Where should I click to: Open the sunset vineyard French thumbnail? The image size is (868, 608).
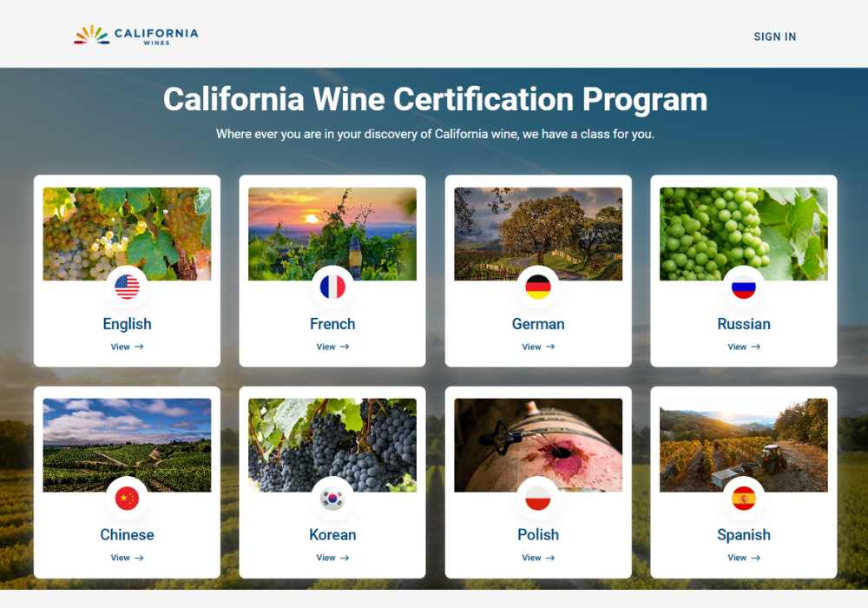pos(332,234)
